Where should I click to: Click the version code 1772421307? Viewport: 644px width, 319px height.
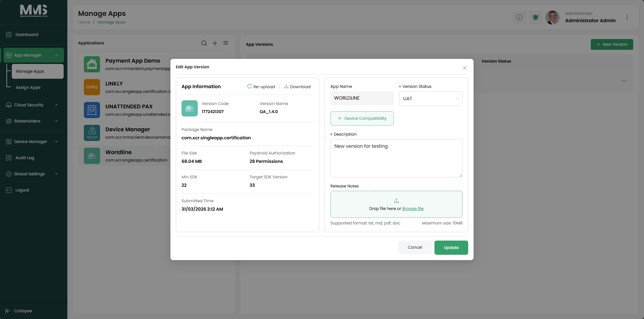(213, 112)
